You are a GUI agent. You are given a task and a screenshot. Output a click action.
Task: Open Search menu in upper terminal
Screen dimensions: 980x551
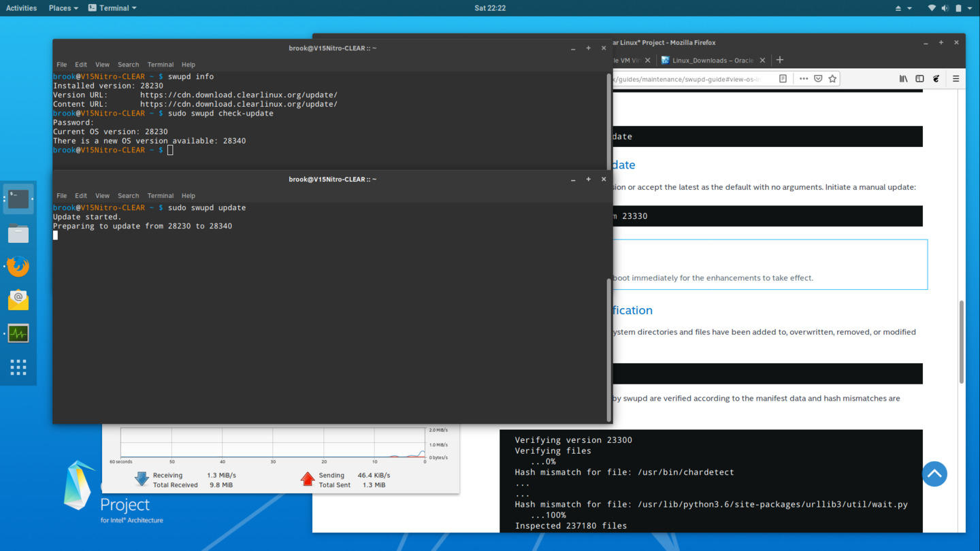128,65
